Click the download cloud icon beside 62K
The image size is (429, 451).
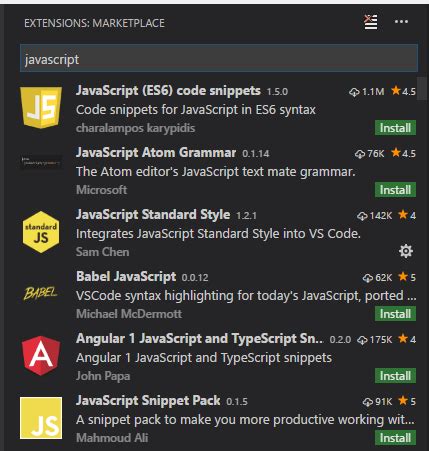pyautogui.click(x=367, y=278)
